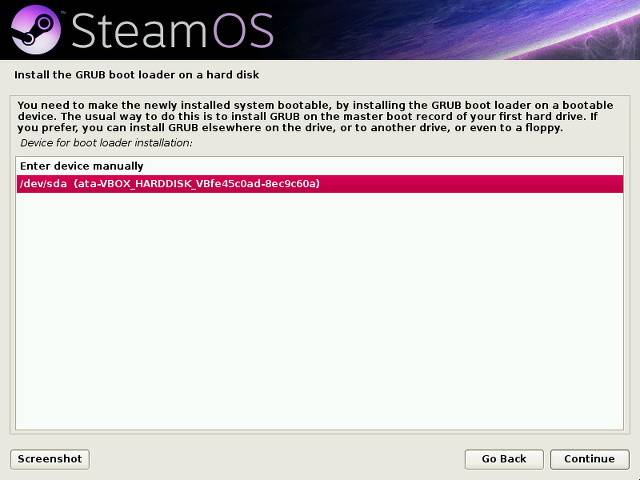640x480 pixels.
Task: Go Back to the previous step
Action: point(504,459)
